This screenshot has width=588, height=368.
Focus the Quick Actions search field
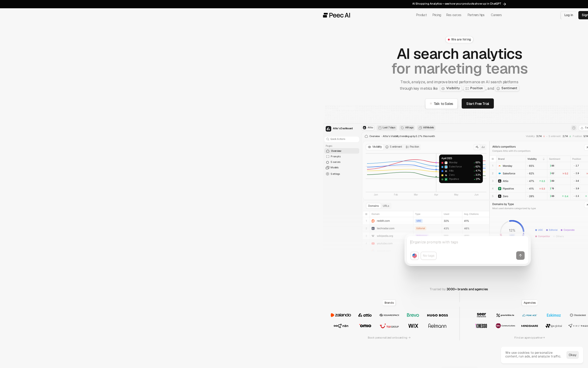click(x=342, y=139)
